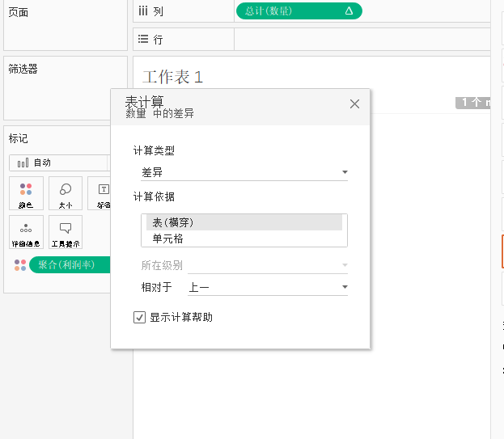This screenshot has width=504, height=439.
Task: Click the Color (颜色) marks card button
Action: (x=26, y=193)
